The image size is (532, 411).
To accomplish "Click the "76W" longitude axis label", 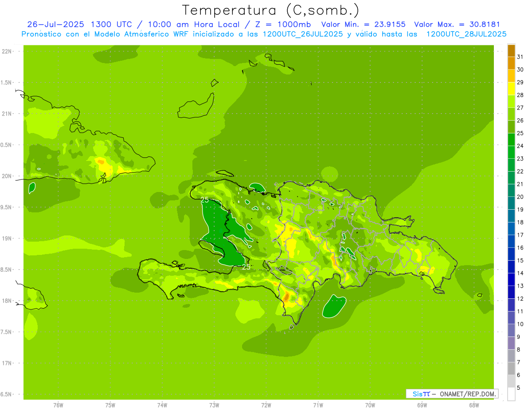I will tap(58, 405).
